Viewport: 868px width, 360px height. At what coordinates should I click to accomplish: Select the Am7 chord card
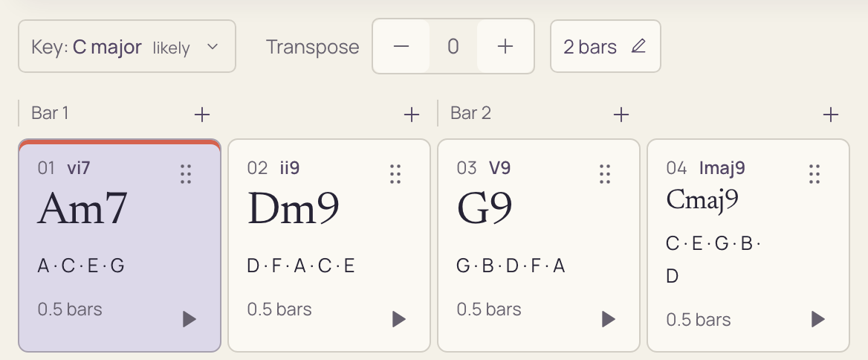(x=120, y=245)
